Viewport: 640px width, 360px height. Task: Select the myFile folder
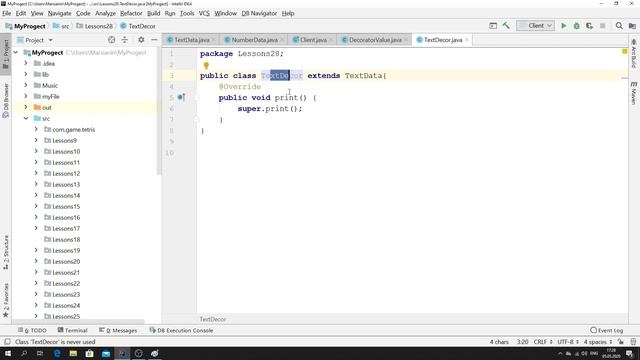(x=51, y=96)
